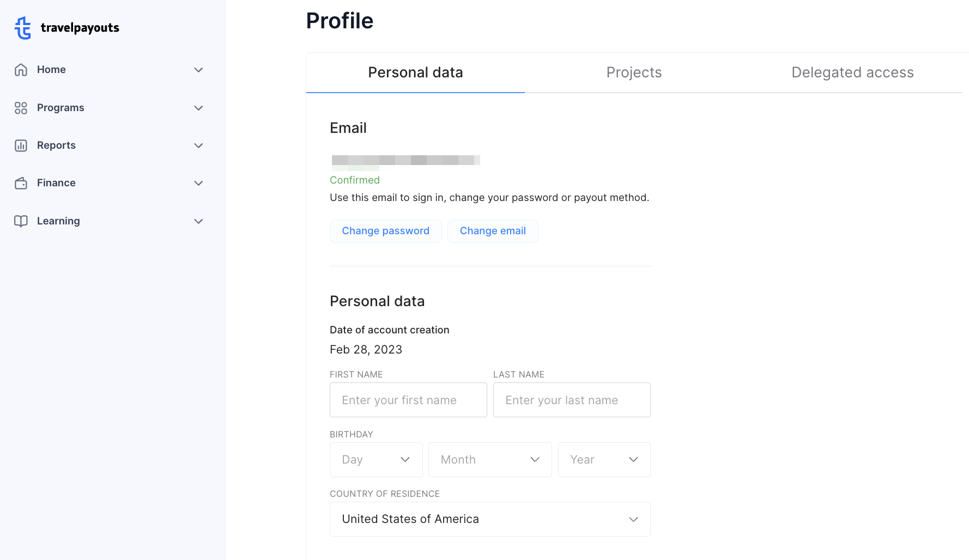Expand the Learning sidebar chevron
969x560 pixels.
(x=198, y=221)
